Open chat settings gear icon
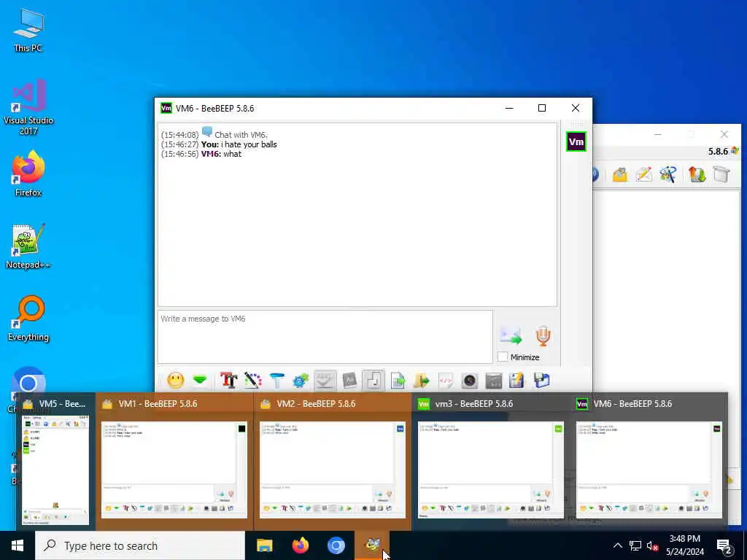 [x=301, y=381]
